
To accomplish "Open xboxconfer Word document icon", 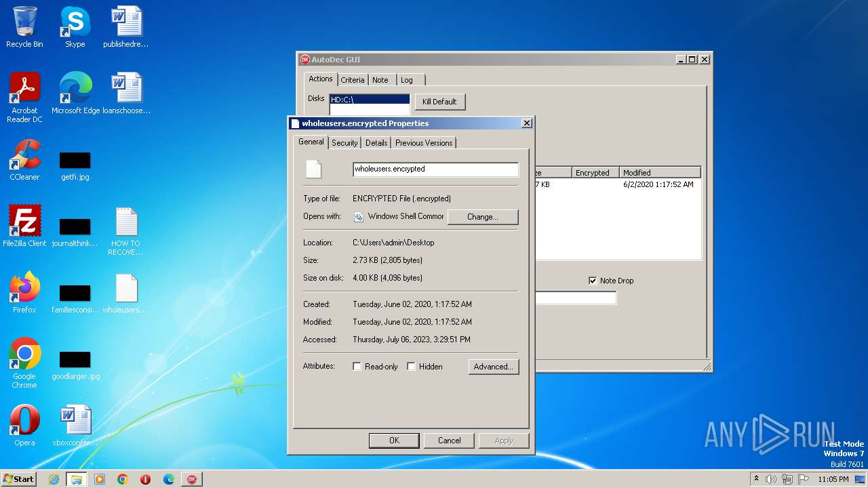I will click(x=75, y=426).
